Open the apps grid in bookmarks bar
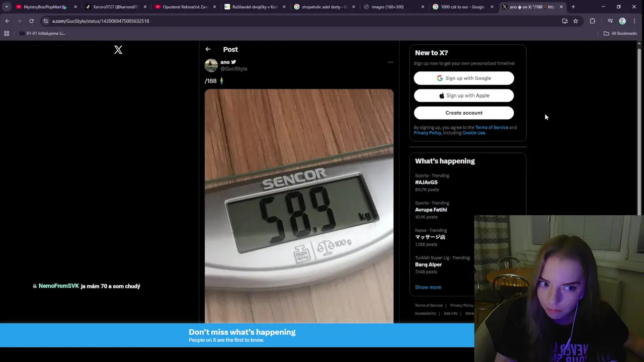 pos(7,33)
